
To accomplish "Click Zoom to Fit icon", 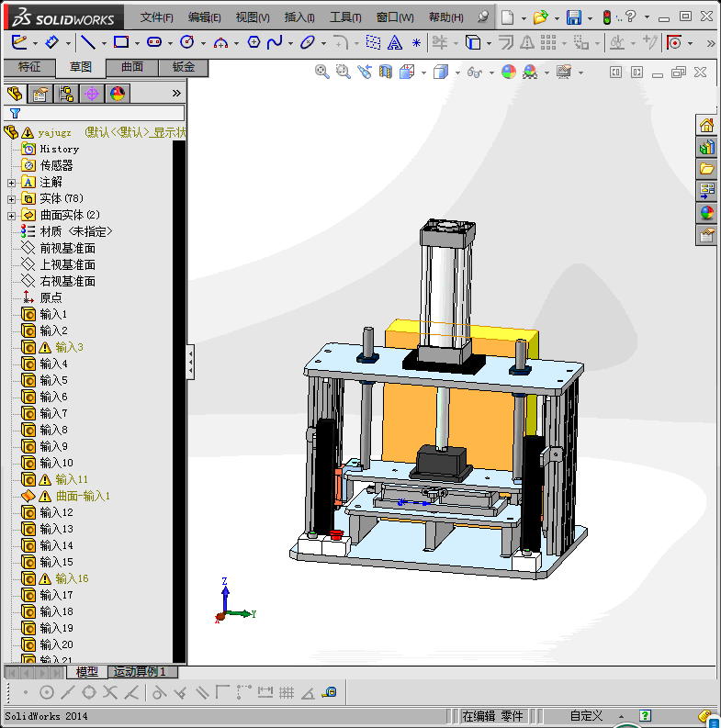I will pyautogui.click(x=322, y=72).
